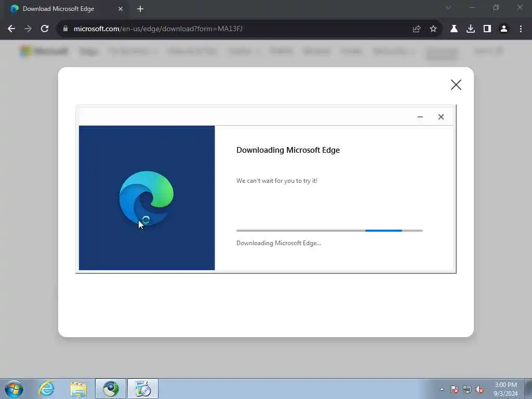Open Chrome Labs flask icon
This screenshot has width=532, height=399.
coord(454,29)
